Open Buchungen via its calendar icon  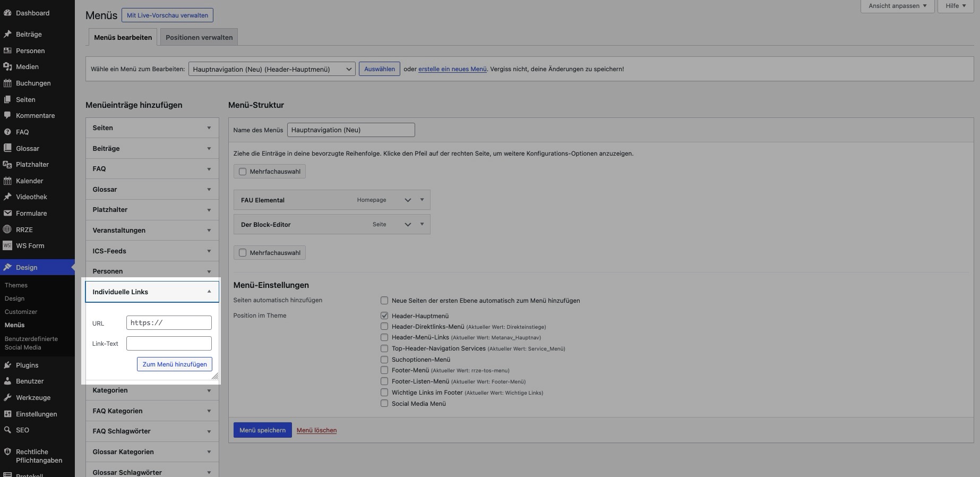(x=7, y=83)
